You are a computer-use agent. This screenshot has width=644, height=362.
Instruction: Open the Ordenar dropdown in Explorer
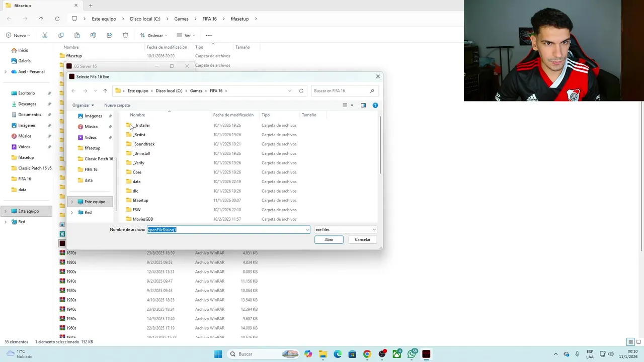(x=153, y=35)
